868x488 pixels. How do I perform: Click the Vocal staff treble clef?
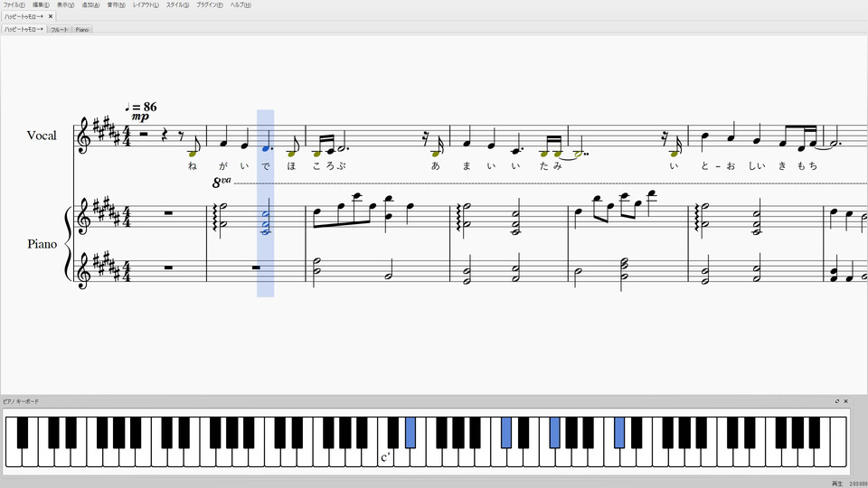(x=84, y=136)
